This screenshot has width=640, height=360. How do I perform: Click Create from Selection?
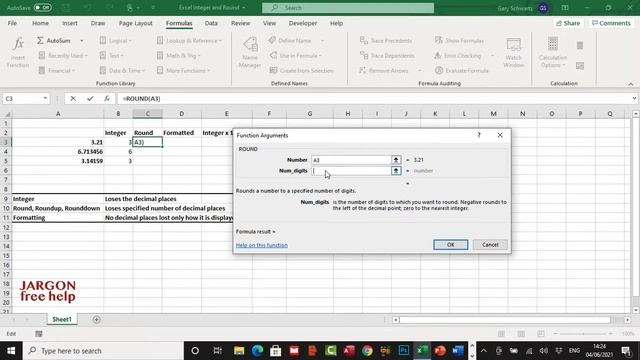coord(302,71)
